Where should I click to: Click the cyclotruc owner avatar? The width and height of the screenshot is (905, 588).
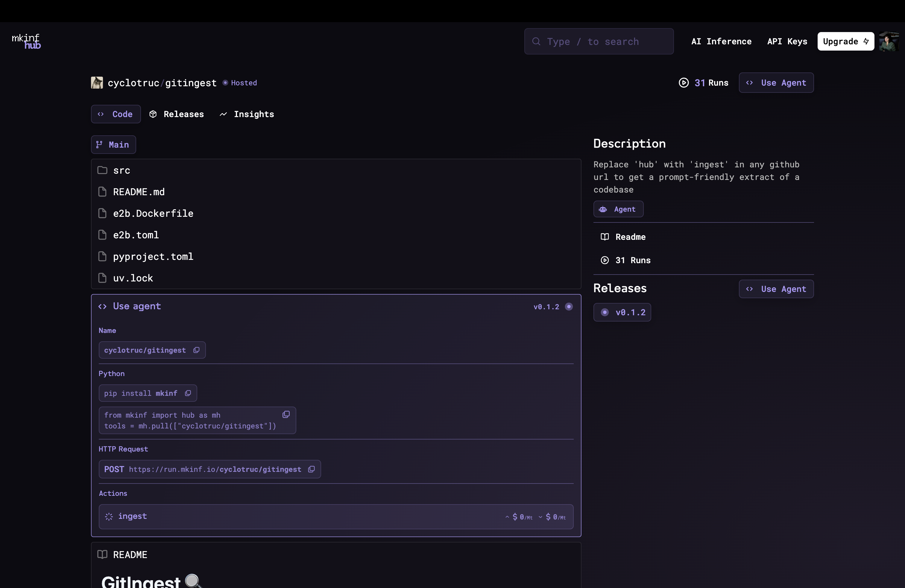97,83
